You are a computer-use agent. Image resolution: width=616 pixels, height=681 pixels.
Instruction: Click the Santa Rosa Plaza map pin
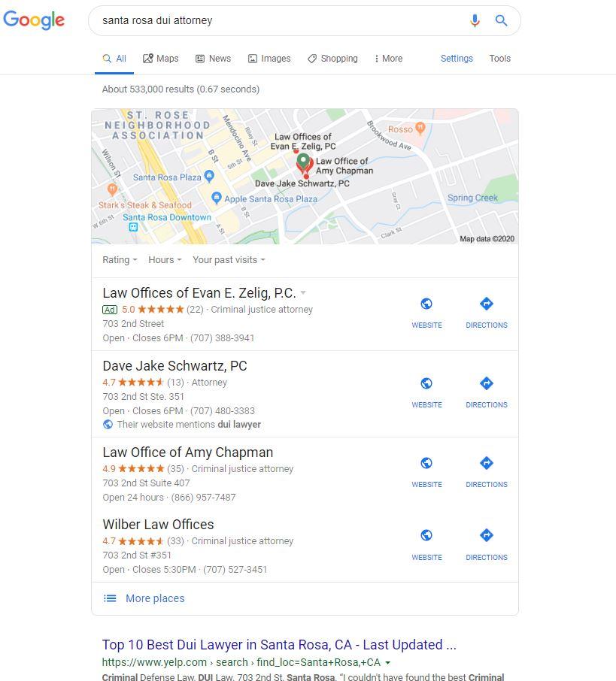(x=209, y=176)
